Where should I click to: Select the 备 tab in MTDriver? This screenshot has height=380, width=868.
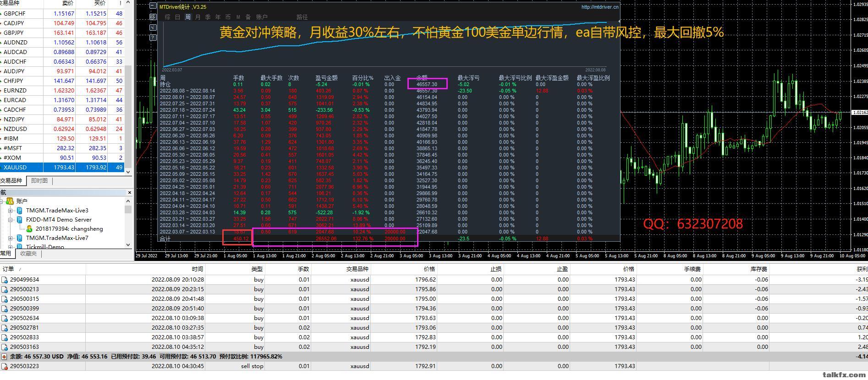point(248,17)
